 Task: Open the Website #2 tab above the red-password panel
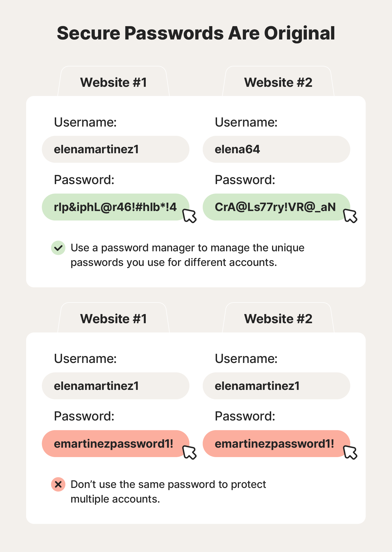[x=278, y=319]
